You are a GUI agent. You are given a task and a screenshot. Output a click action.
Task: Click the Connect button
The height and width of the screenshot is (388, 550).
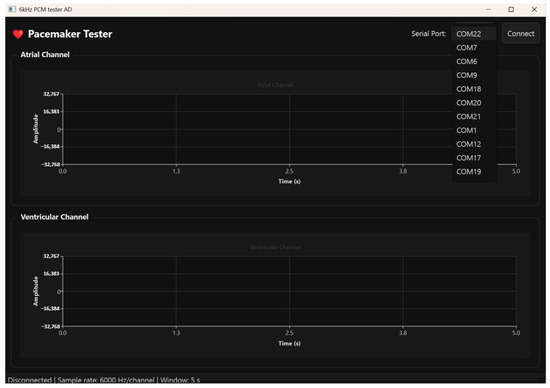click(521, 33)
